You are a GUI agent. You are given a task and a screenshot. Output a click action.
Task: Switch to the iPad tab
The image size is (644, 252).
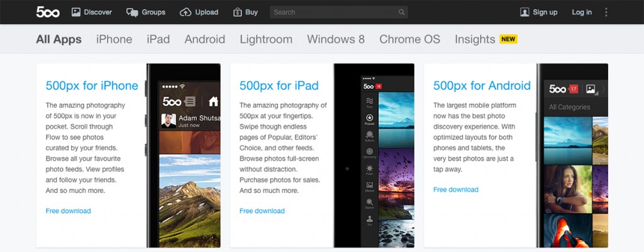158,39
